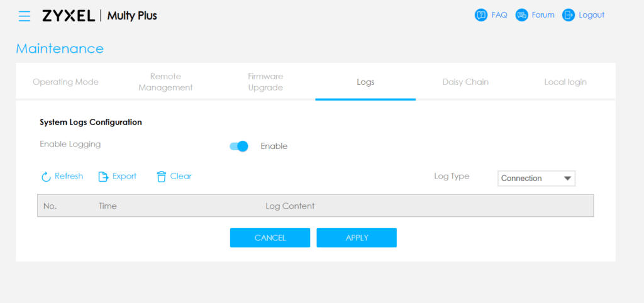Switch to the Operating Mode tab
Image resolution: width=644 pixels, height=303 pixels.
[65, 82]
